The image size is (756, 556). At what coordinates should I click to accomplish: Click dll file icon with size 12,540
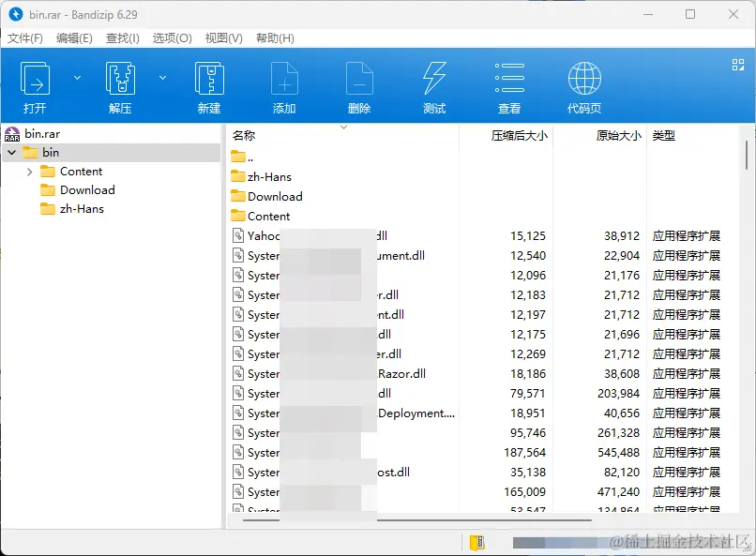238,255
